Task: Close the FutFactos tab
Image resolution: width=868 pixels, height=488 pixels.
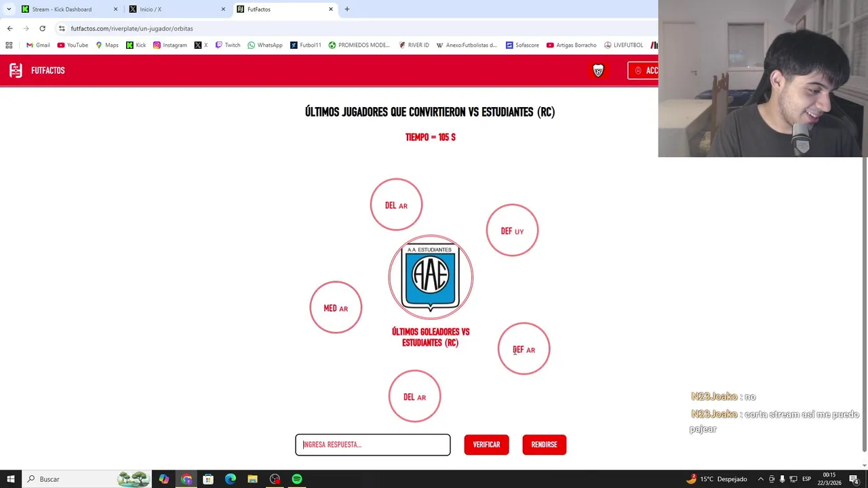Action: pyautogui.click(x=331, y=9)
